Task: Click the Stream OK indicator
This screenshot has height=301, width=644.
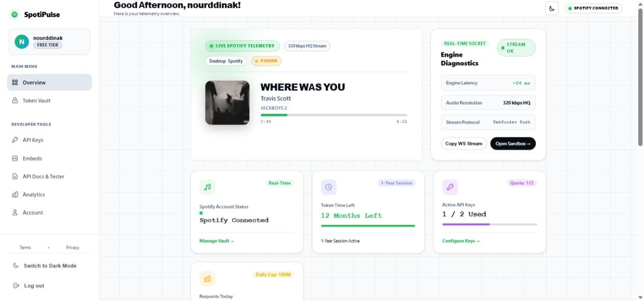Action: coord(516,48)
